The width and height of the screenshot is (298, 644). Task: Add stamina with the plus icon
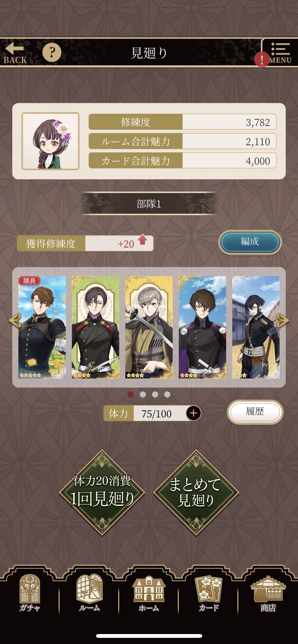pos(194,413)
